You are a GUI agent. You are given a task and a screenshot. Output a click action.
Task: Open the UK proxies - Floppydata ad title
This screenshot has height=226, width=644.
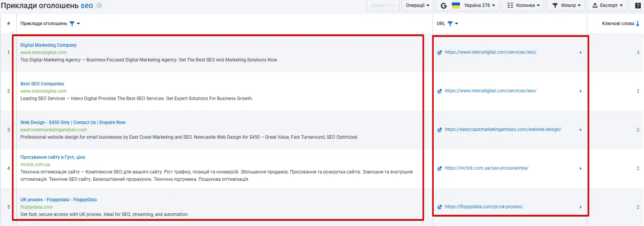(58, 200)
